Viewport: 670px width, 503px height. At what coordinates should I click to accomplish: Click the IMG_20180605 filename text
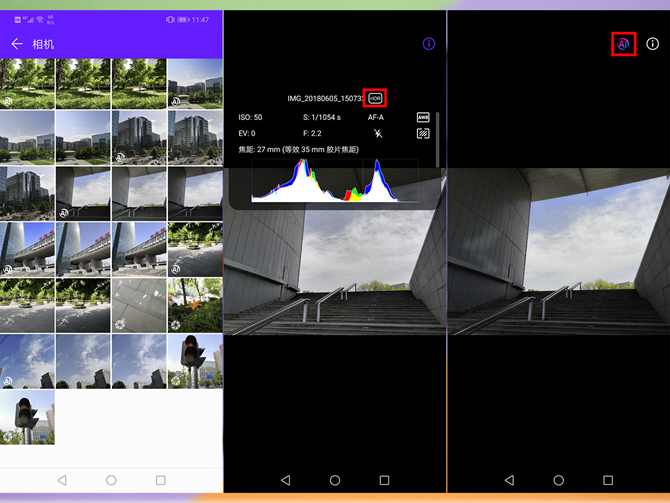pyautogui.click(x=325, y=98)
